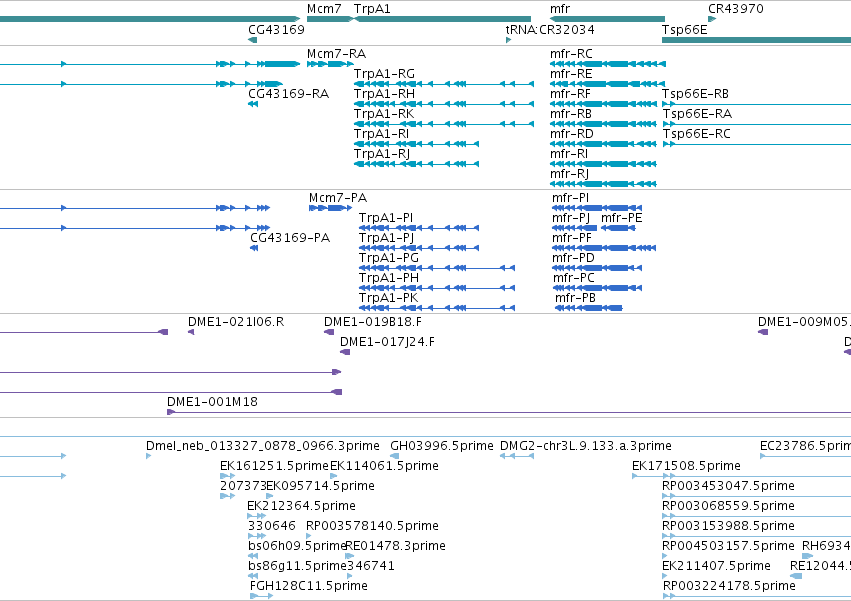Select protein mfr-PJ
Image resolution: width=851 pixels, height=601 pixels.
tap(571, 218)
